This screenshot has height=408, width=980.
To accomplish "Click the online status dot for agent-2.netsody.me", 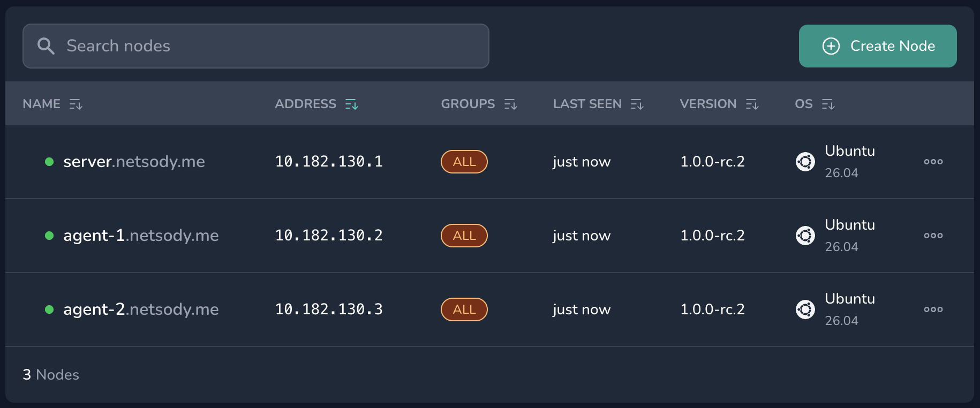I will [x=49, y=309].
